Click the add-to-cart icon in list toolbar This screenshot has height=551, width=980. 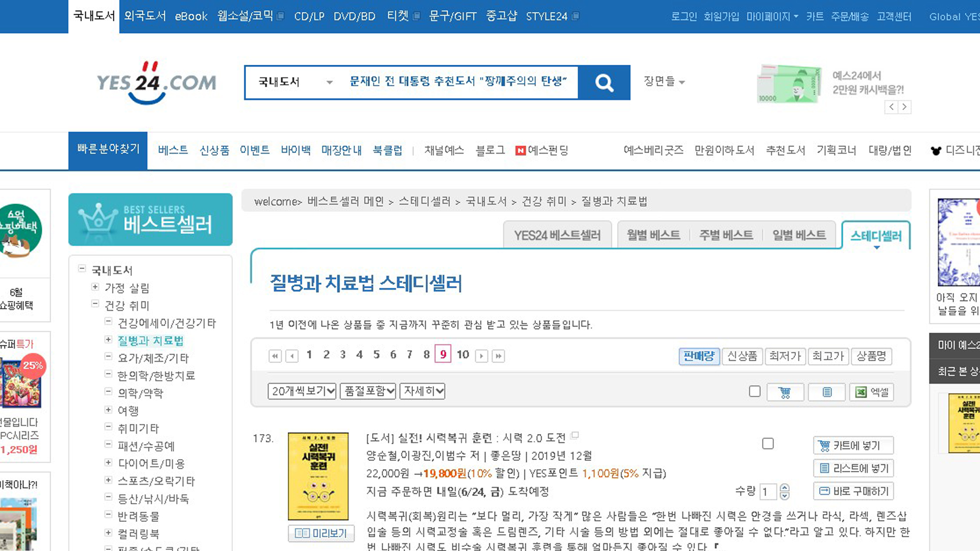(785, 392)
